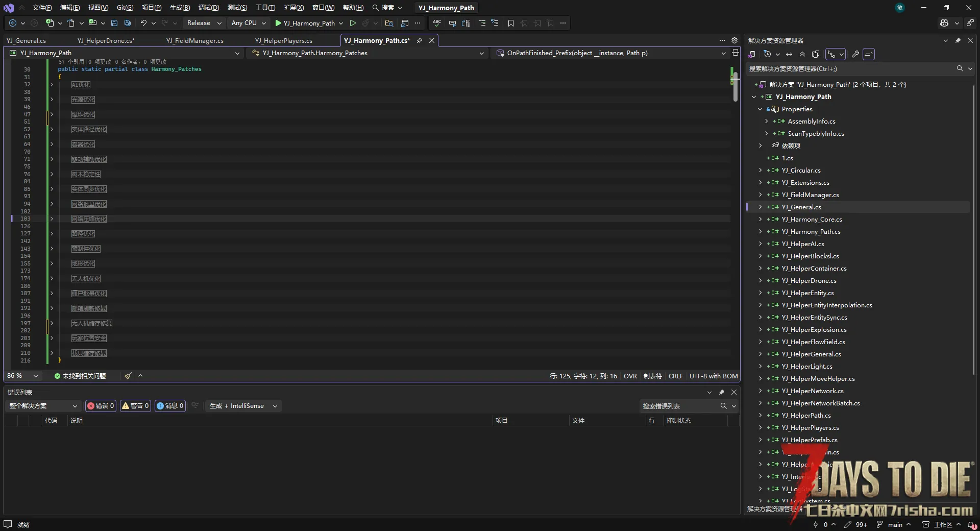Toggle the Messages 0 filter button

pyautogui.click(x=170, y=406)
